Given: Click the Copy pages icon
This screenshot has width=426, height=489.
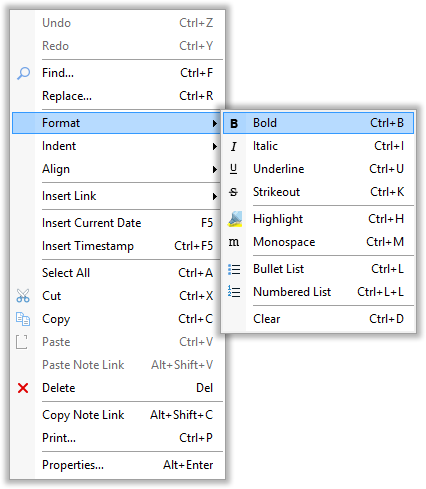Looking at the screenshot, I should (23, 319).
